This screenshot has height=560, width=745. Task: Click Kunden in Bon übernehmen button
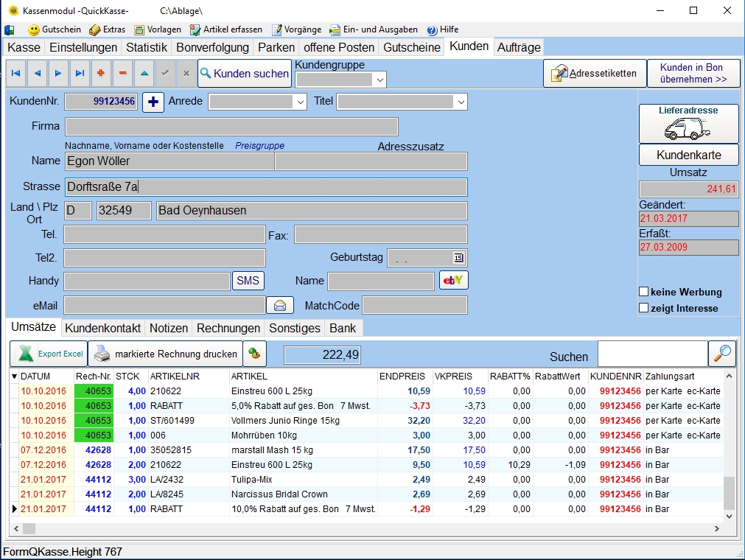coord(693,73)
